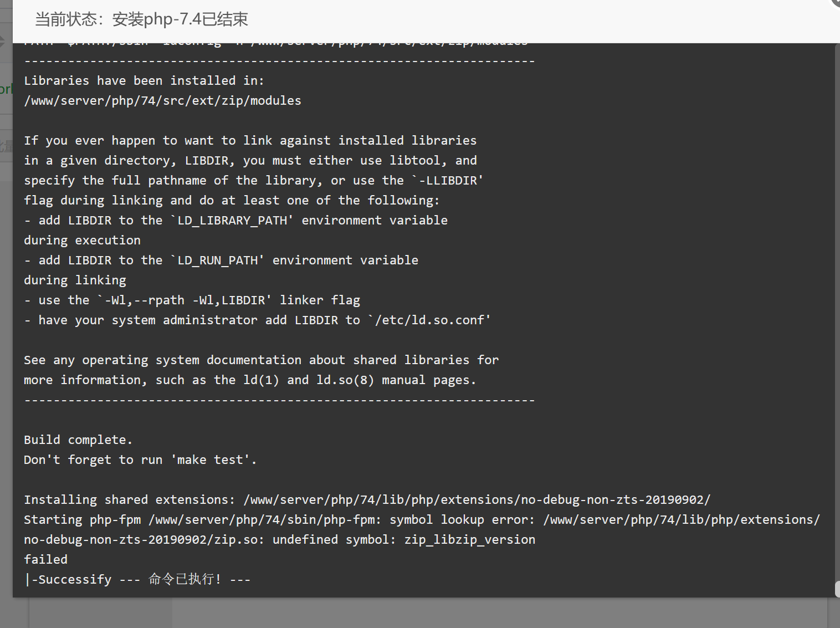
Task: Click the '|-Successify --- 命令已执行!' line
Action: point(137,580)
